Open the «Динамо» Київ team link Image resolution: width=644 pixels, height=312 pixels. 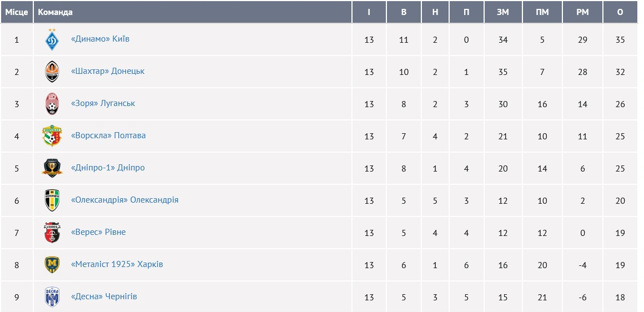click(100, 39)
